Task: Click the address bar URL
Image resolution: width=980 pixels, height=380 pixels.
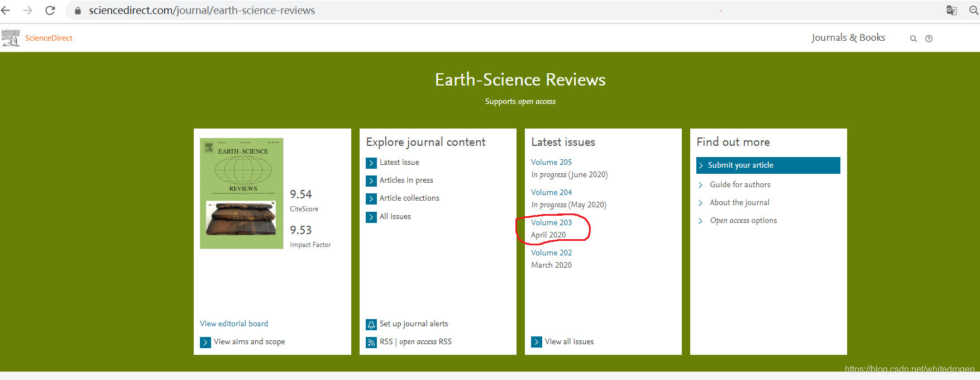Action: pyautogui.click(x=202, y=11)
